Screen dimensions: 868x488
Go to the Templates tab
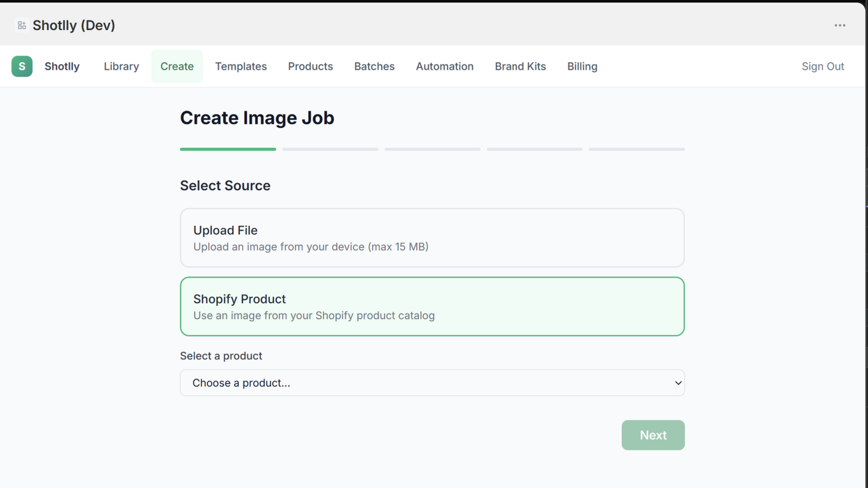click(x=241, y=66)
